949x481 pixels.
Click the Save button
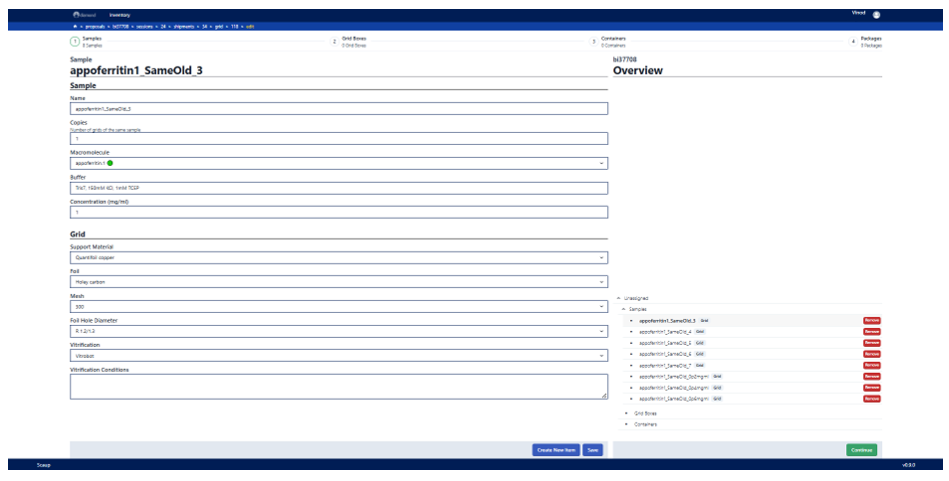(593, 450)
